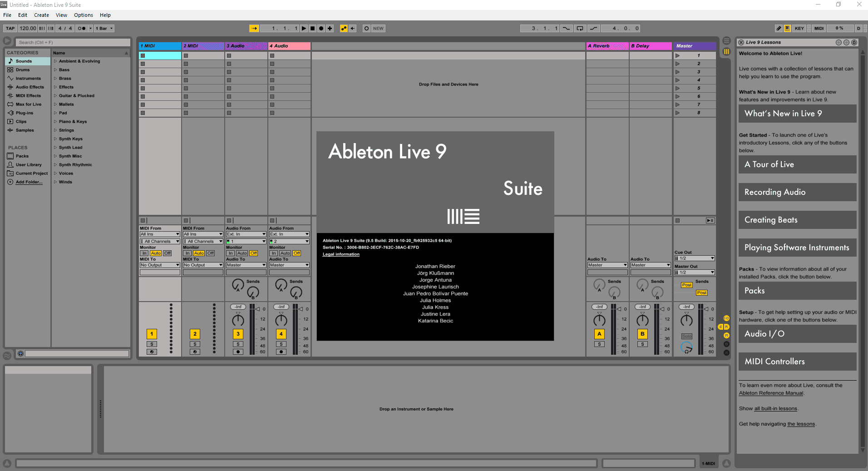This screenshot has height=471, width=868.
Task: Click the browser search field
Action: tap(74, 42)
